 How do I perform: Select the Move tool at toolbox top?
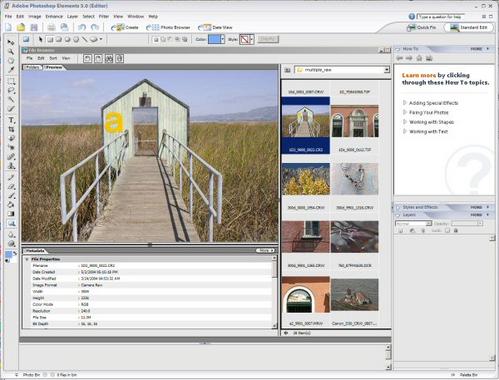[x=11, y=42]
